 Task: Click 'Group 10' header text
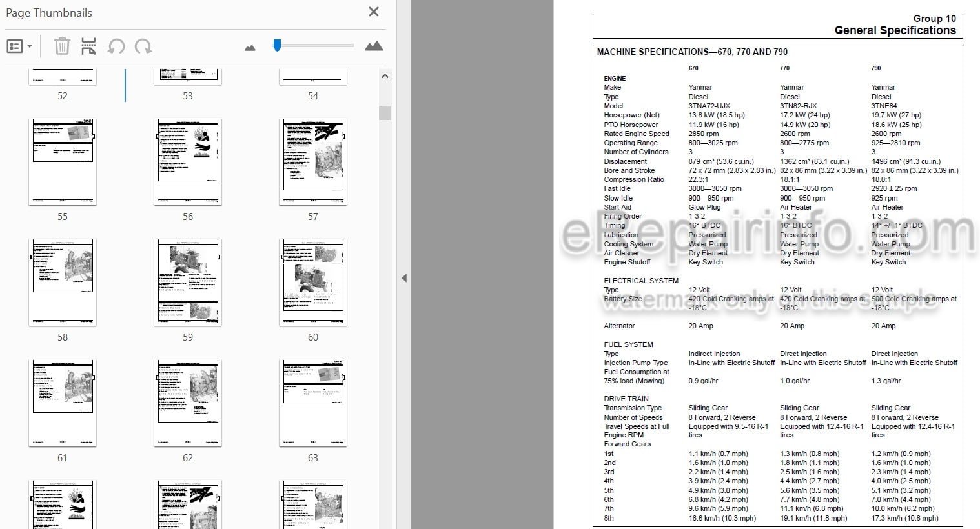click(934, 19)
